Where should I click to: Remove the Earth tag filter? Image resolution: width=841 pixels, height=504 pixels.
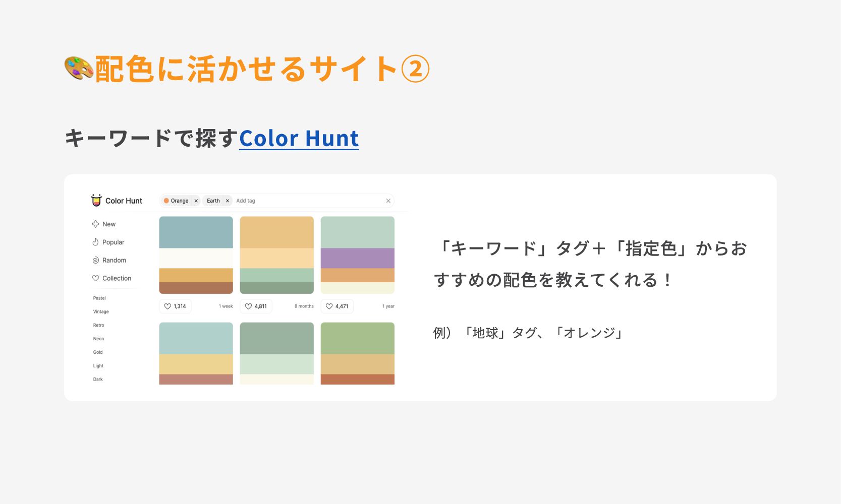coord(228,201)
